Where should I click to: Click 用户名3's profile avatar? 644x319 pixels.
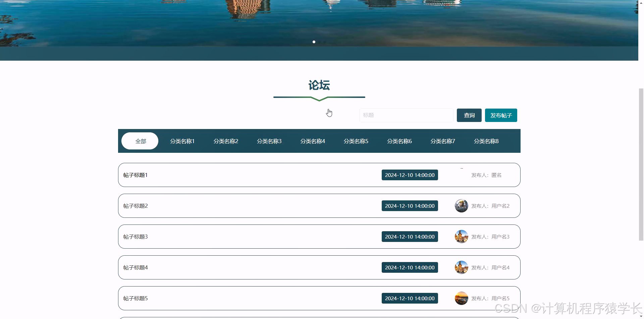461,236
